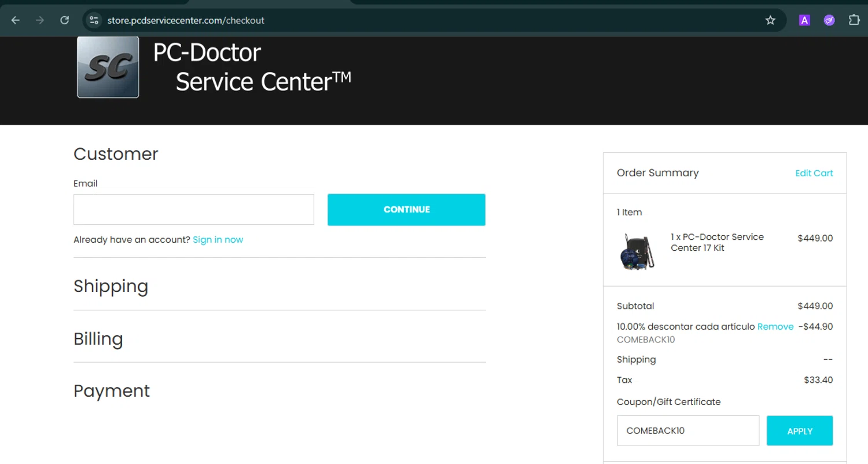Focus the Email input field
Viewport: 868px width, 464px height.
coord(194,209)
